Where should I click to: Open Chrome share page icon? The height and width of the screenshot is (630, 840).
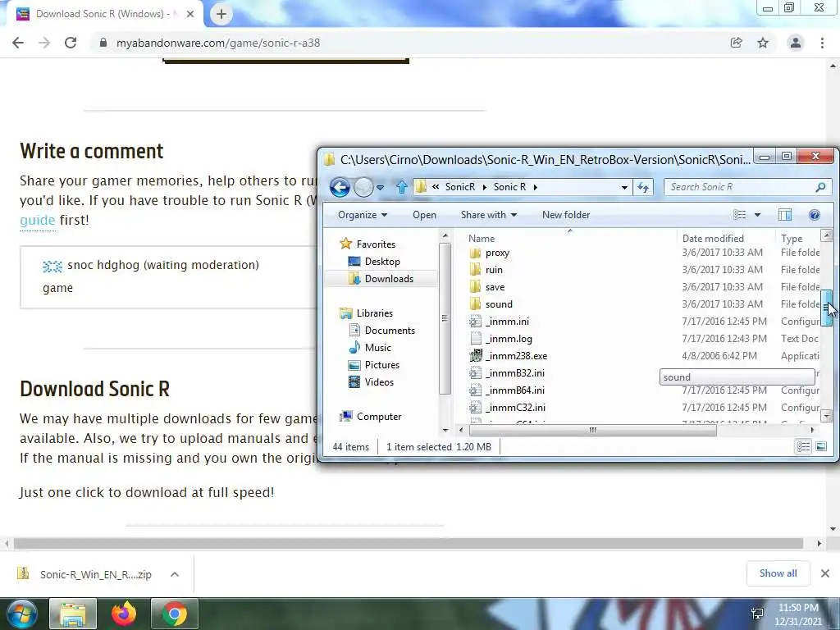tap(736, 43)
